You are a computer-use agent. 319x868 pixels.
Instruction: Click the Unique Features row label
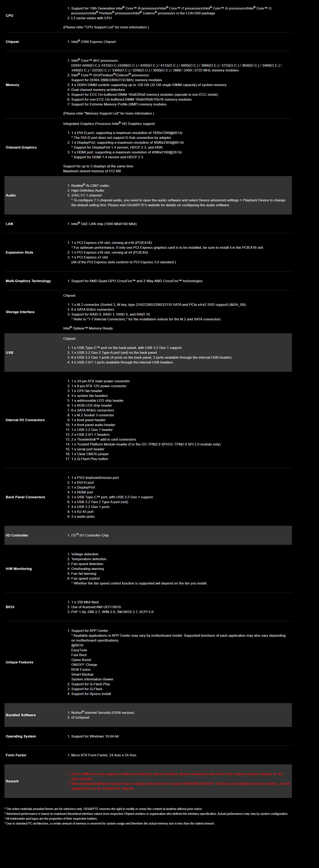[x=20, y=662]
